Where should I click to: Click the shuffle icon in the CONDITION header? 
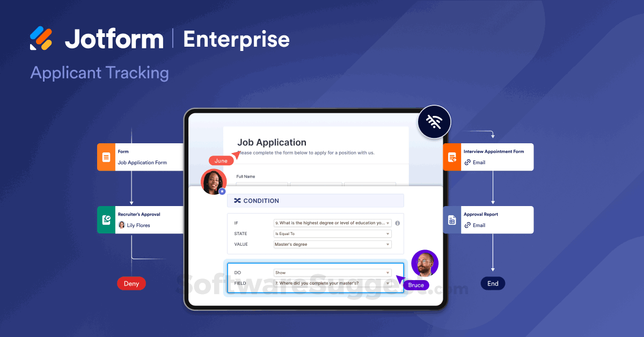click(x=237, y=200)
